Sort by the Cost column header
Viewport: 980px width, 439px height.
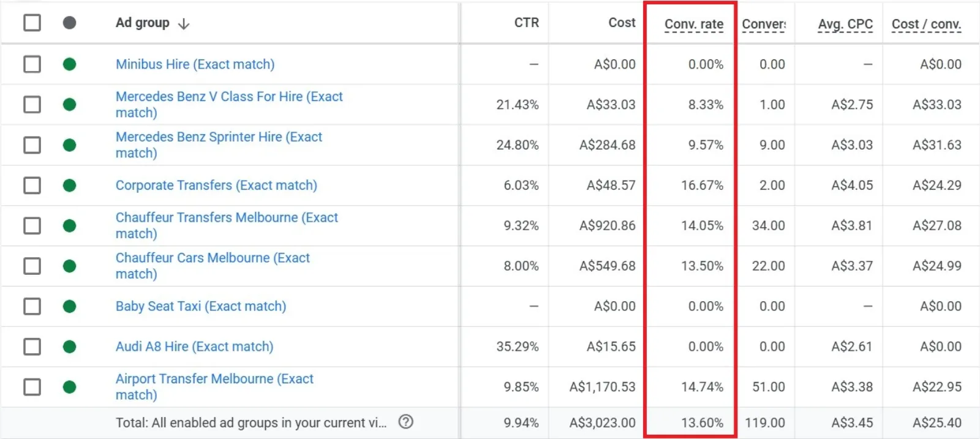click(x=622, y=23)
